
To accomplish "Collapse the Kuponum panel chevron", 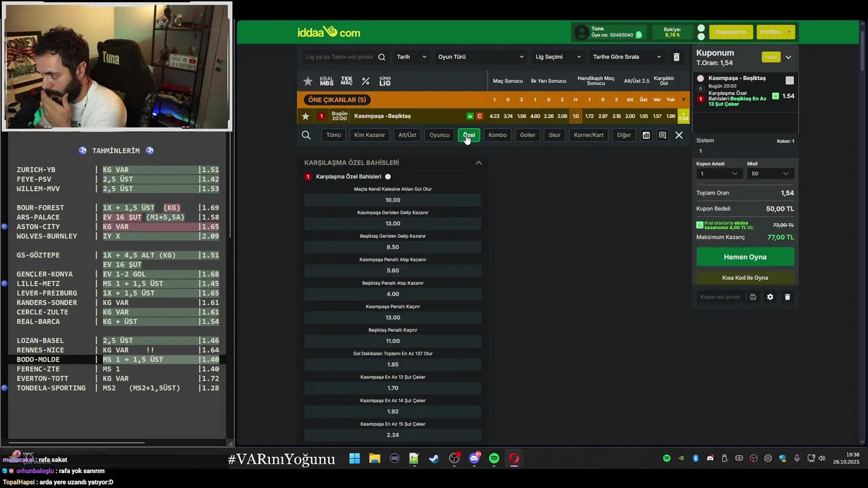I will point(788,58).
